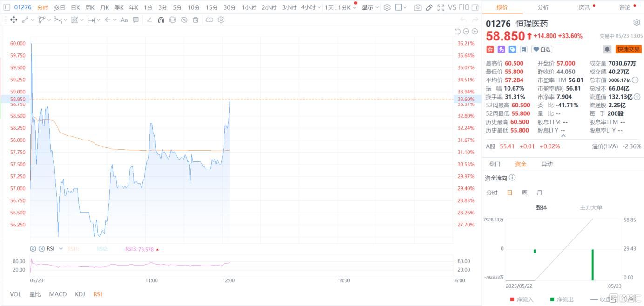The width and height of the screenshot is (644, 306).
Task: Remove the RSI indicator with X icon
Action: tap(41, 249)
